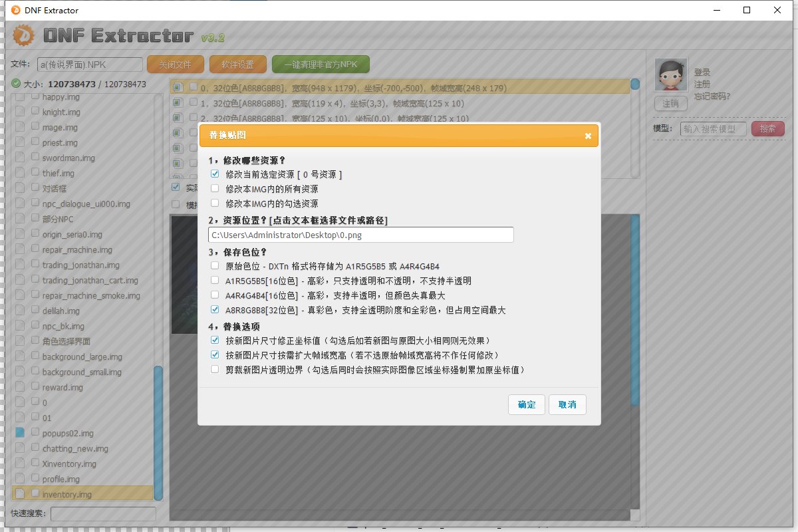Click the 注册 register link
Screen dimensions: 798x532
tap(702, 84)
